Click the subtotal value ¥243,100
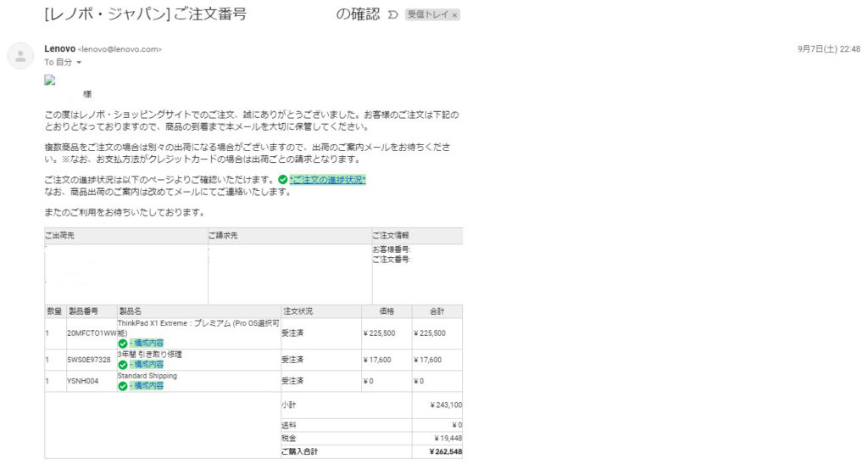868x470 pixels. pyautogui.click(x=446, y=406)
